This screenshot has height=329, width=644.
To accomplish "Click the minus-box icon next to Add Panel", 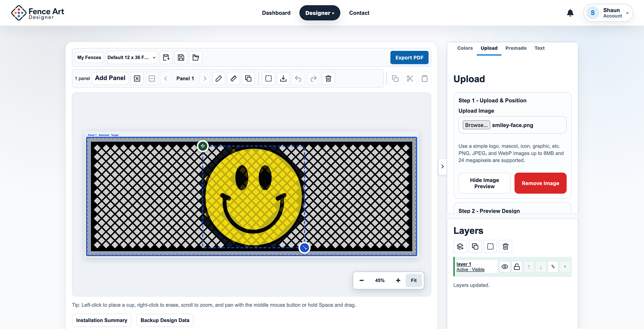I will click(x=152, y=78).
